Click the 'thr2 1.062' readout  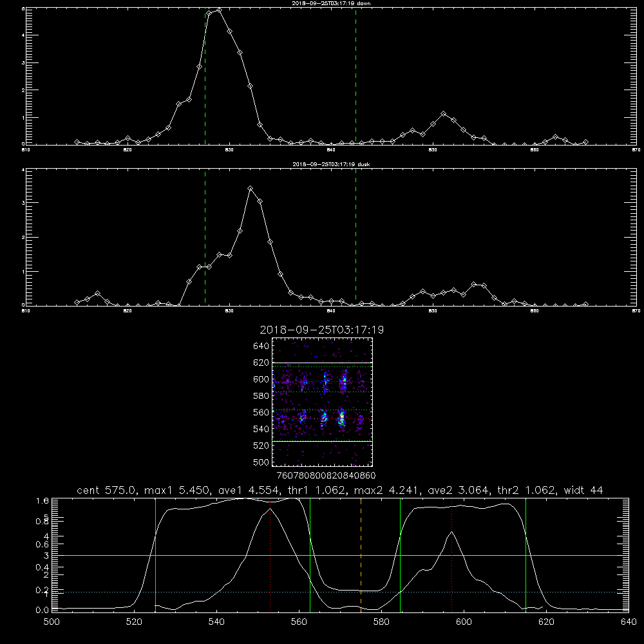pyautogui.click(x=527, y=490)
